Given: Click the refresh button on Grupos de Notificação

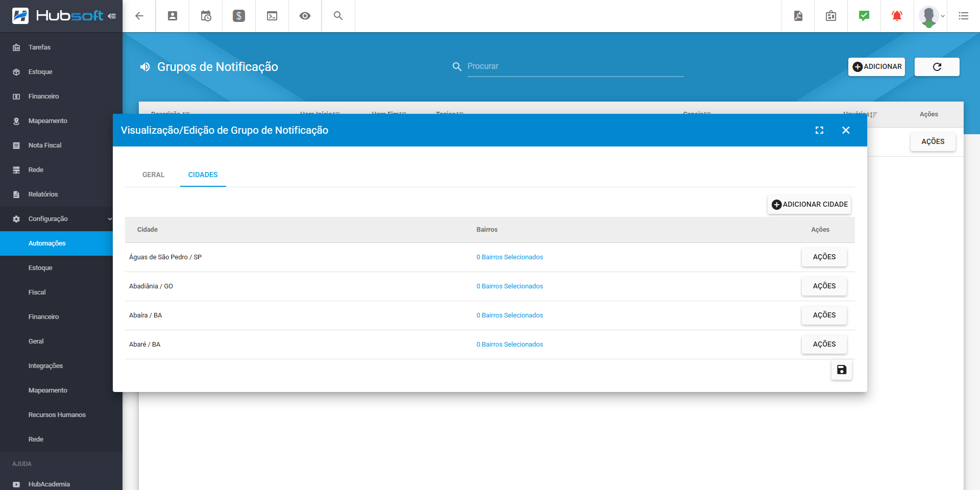Looking at the screenshot, I should [937, 67].
